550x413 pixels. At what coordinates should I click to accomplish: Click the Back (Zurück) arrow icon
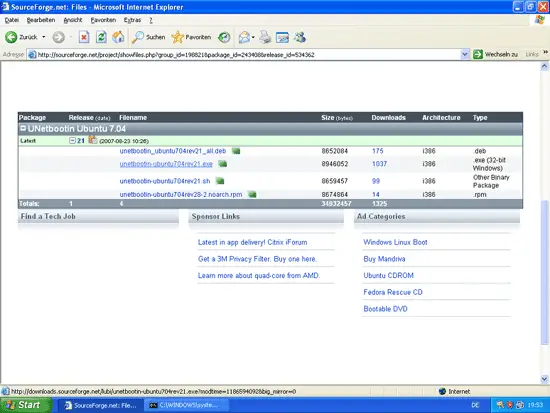pyautogui.click(x=11, y=37)
